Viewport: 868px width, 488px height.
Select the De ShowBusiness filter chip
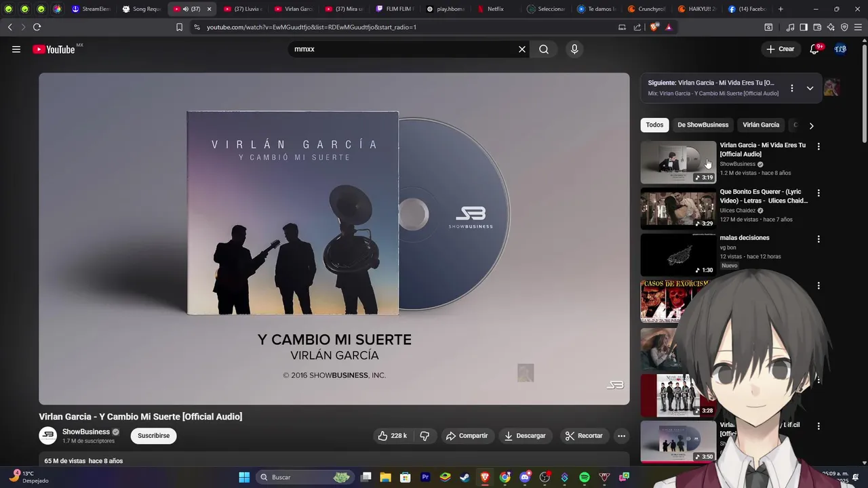703,125
